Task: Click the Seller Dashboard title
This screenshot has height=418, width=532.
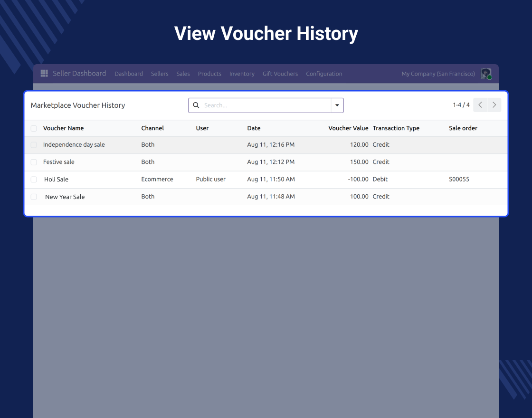Action: pos(79,73)
